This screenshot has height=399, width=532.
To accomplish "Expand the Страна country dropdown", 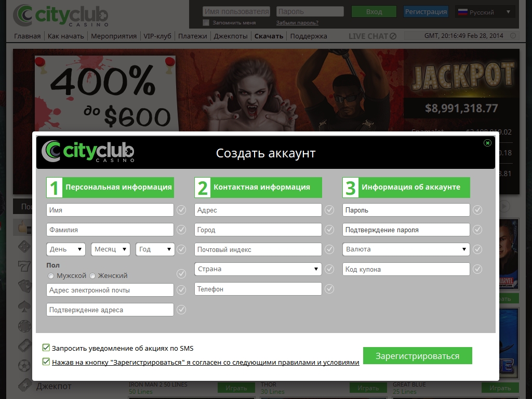I will pyautogui.click(x=258, y=269).
